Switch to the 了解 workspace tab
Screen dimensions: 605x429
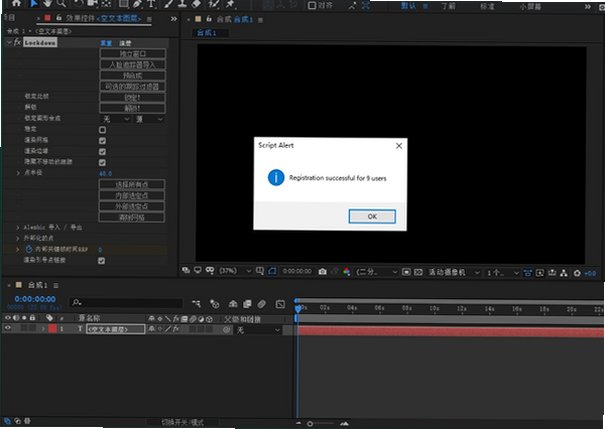[x=448, y=6]
